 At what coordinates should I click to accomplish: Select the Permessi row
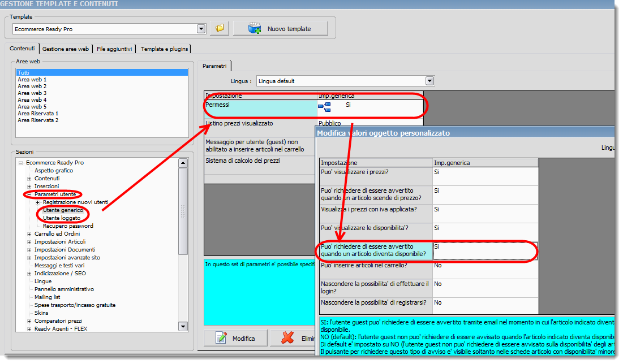click(x=314, y=109)
